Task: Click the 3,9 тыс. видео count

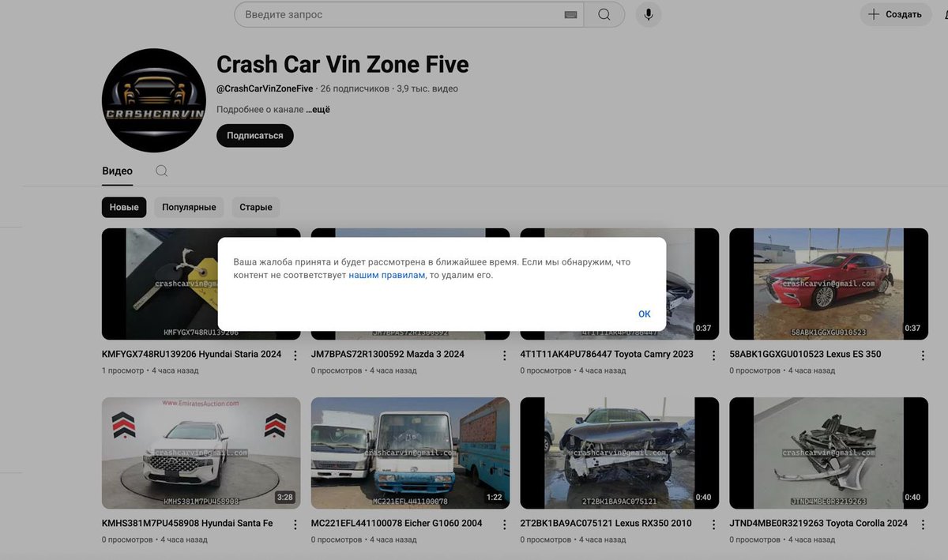Action: click(x=427, y=88)
